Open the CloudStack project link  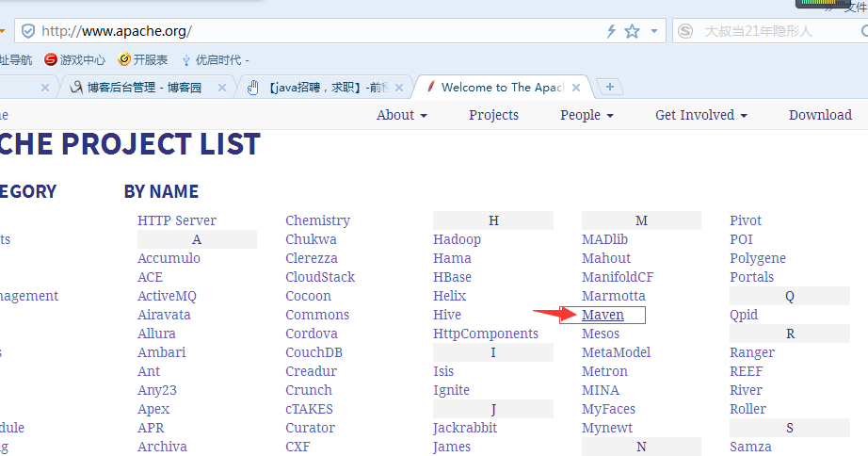[320, 277]
